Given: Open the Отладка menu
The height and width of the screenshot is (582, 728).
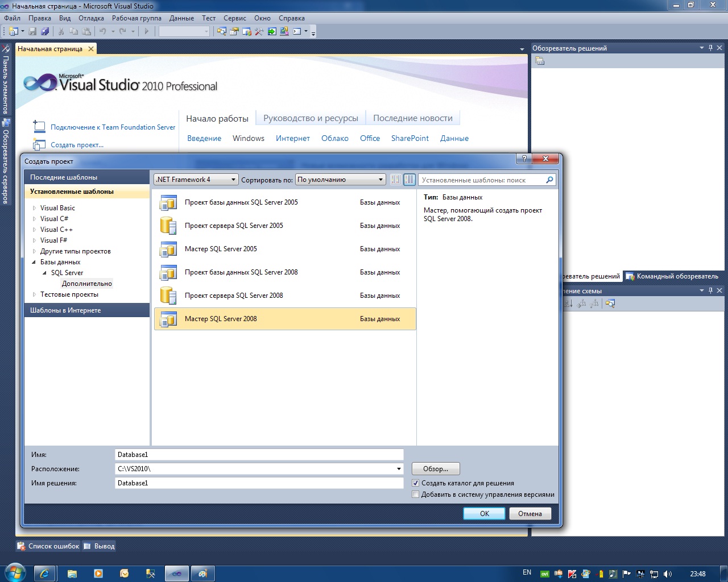Looking at the screenshot, I should coord(91,18).
